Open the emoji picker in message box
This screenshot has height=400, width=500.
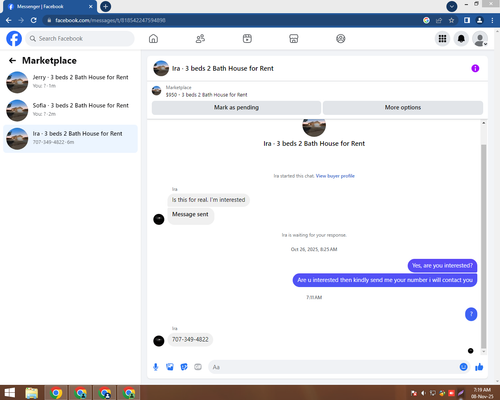[x=463, y=367]
